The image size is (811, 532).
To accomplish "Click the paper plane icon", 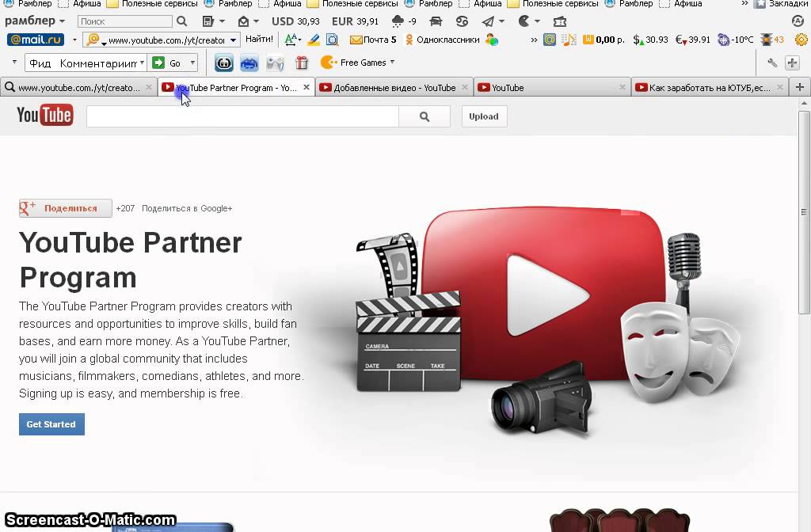I will (x=487, y=21).
